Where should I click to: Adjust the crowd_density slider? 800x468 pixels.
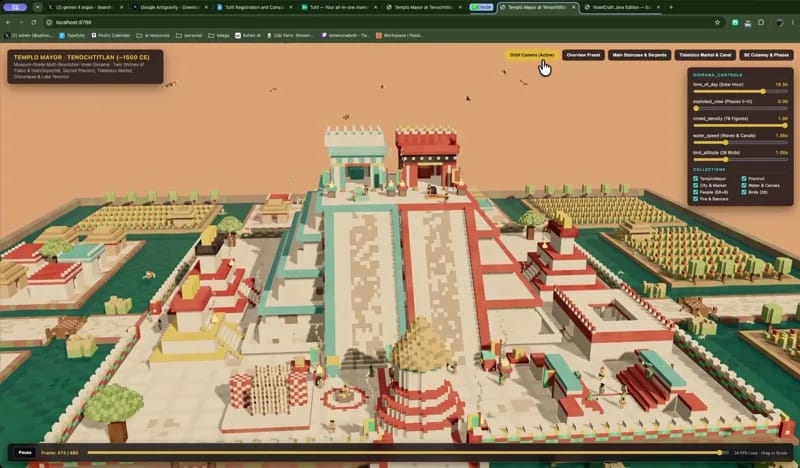(x=740, y=126)
